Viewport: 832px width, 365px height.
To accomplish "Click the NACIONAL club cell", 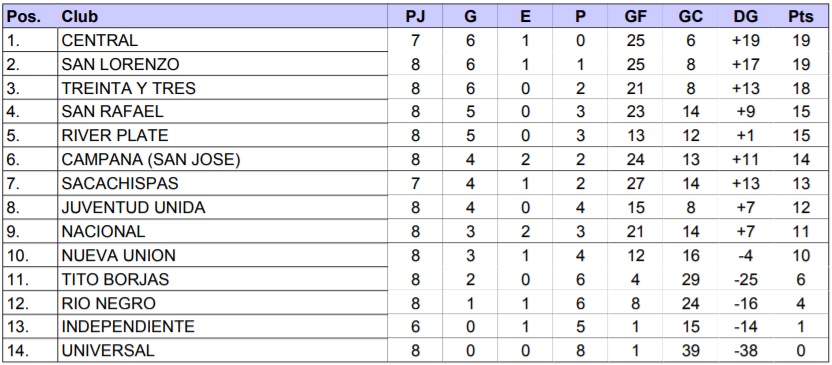I will [222, 231].
